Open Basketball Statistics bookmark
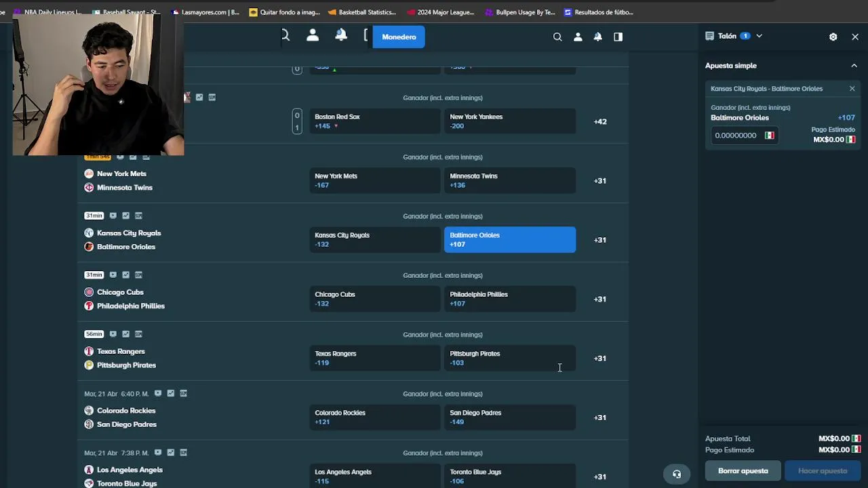Screen dimensions: 868x488 [x=361, y=12]
